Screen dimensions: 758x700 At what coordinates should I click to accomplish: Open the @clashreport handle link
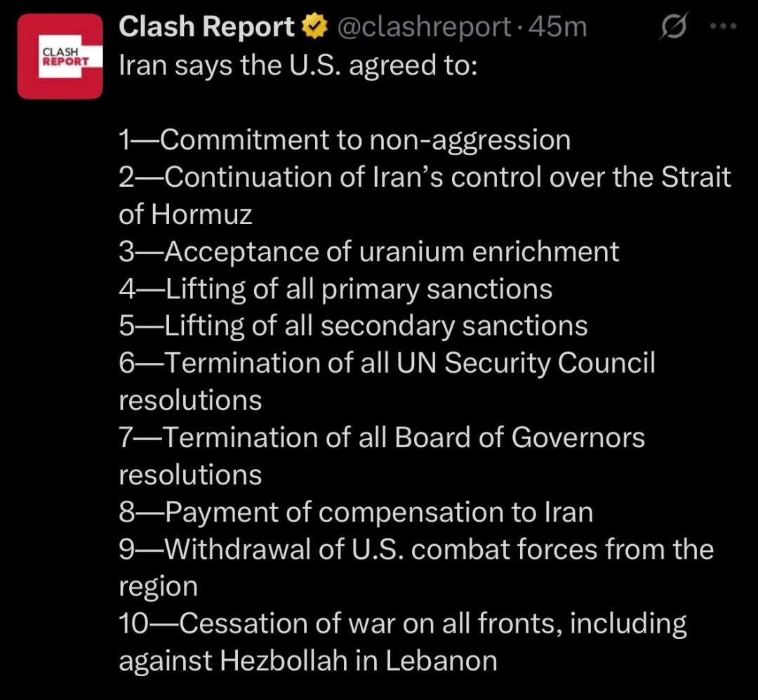(x=424, y=27)
